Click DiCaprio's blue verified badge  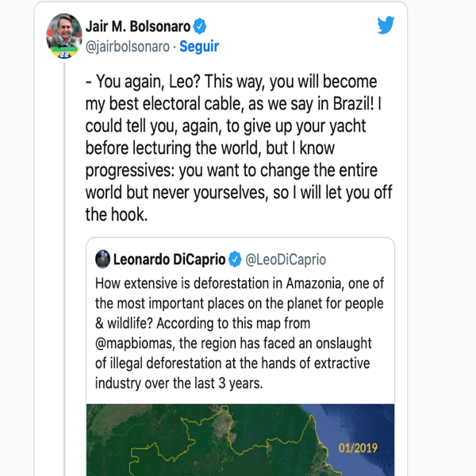coord(236,259)
